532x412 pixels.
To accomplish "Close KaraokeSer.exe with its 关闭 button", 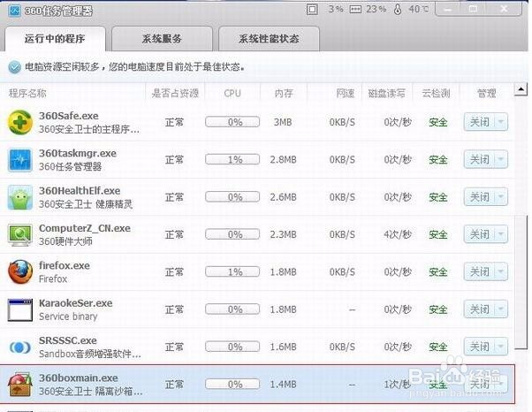I will [x=479, y=309].
